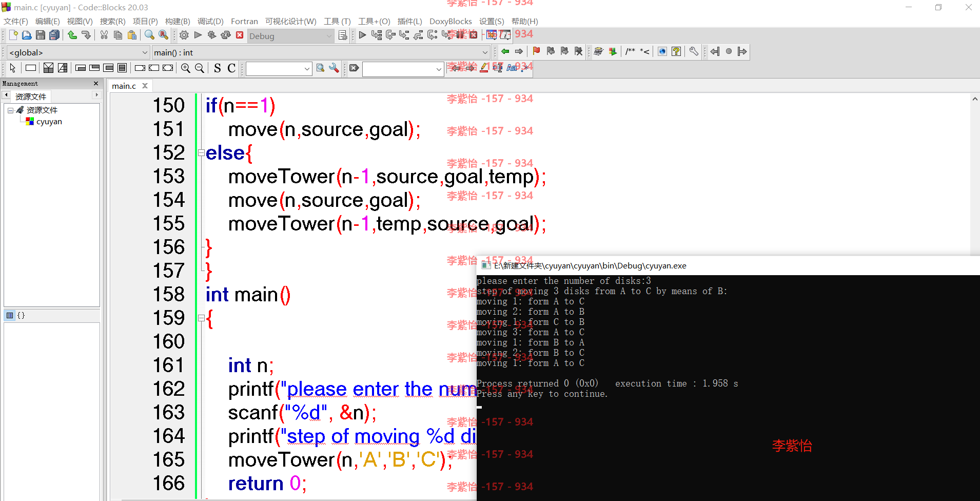This screenshot has width=980, height=501.
Task: Open the 文件(F) menu
Action: coord(16,21)
